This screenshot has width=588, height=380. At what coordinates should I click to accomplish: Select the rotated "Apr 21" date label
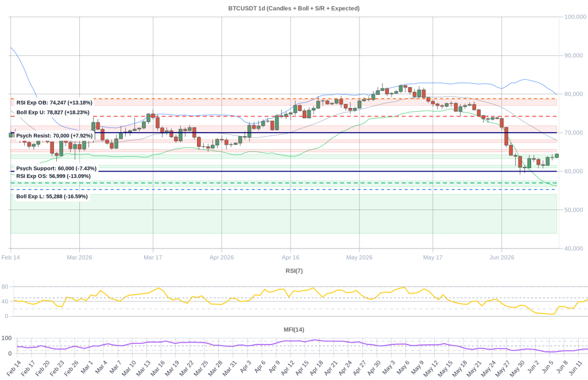click(330, 369)
